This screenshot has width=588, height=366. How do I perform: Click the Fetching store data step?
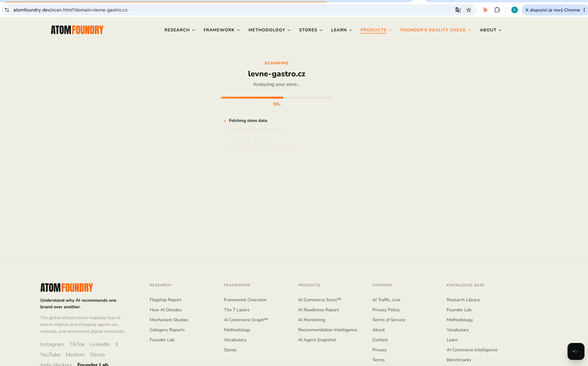point(248,121)
